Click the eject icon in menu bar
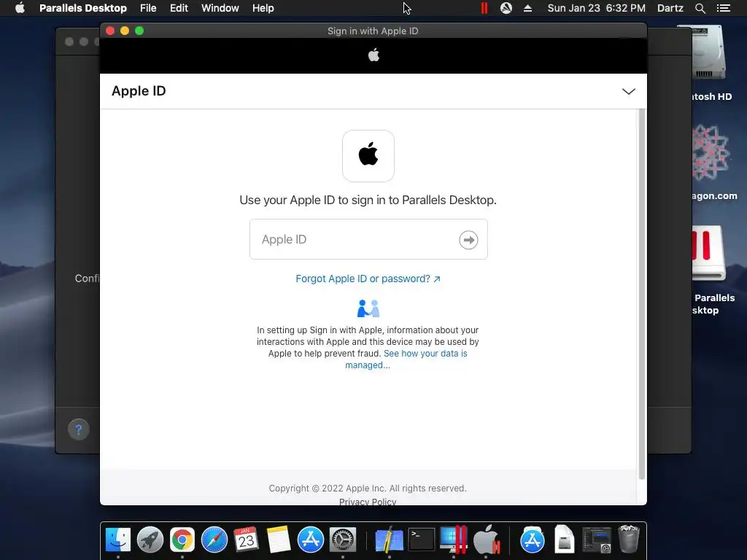Image resolution: width=747 pixels, height=560 pixels. click(x=527, y=8)
